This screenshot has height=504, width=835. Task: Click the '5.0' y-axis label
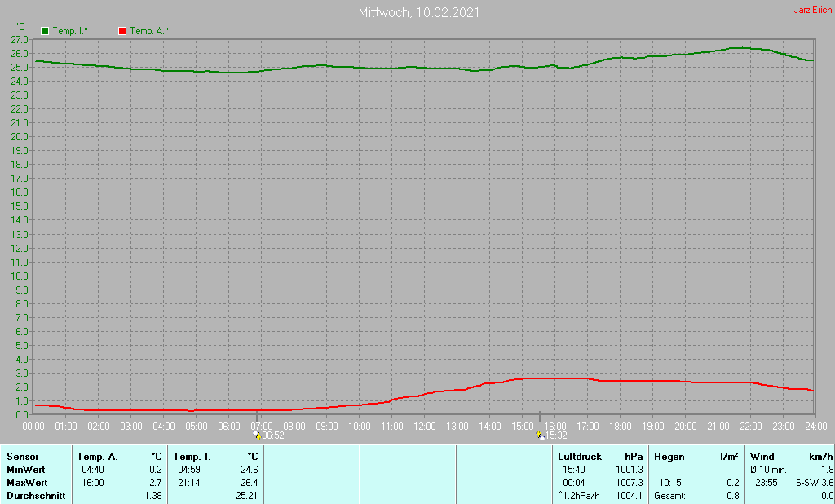tap(21, 346)
